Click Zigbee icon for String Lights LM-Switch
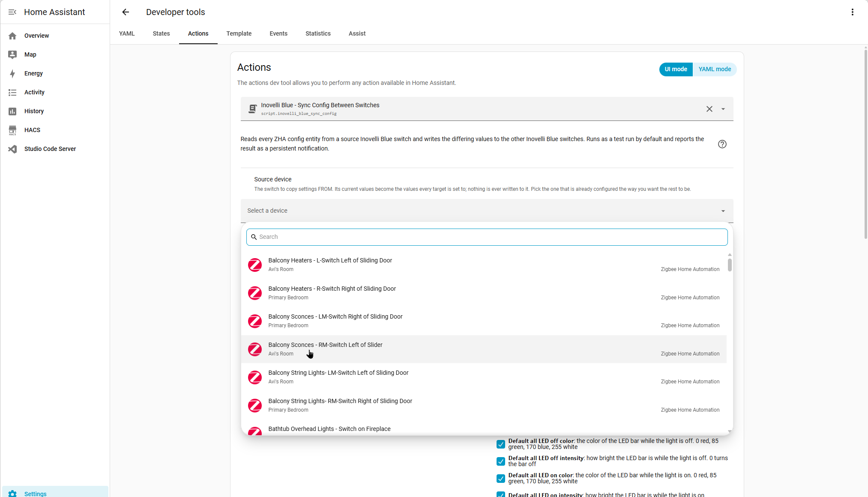This screenshot has width=868, height=497. (255, 377)
